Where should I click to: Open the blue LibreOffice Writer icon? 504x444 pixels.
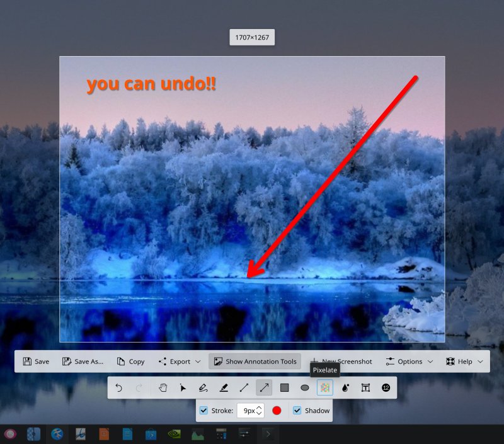(x=127, y=435)
